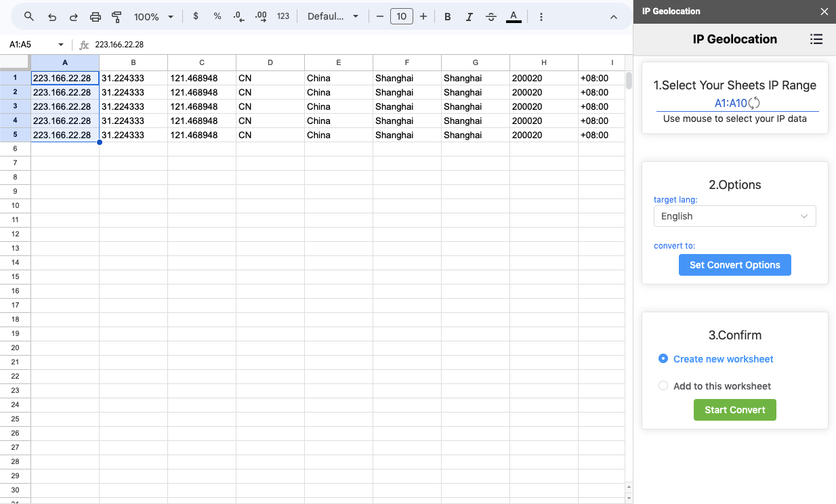Open the IP Geolocation sidebar menu icon

click(816, 39)
